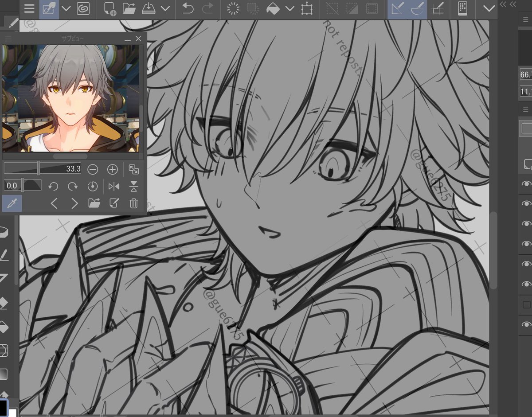
Task: Collapse the palette dock with the second double-arrow
Action: point(513,4)
